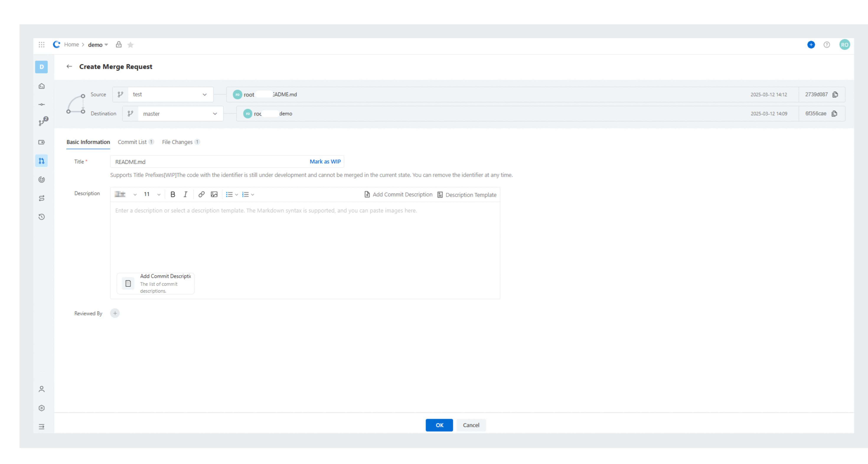
Task: Add a reviewer with the plus button
Action: [x=115, y=313]
